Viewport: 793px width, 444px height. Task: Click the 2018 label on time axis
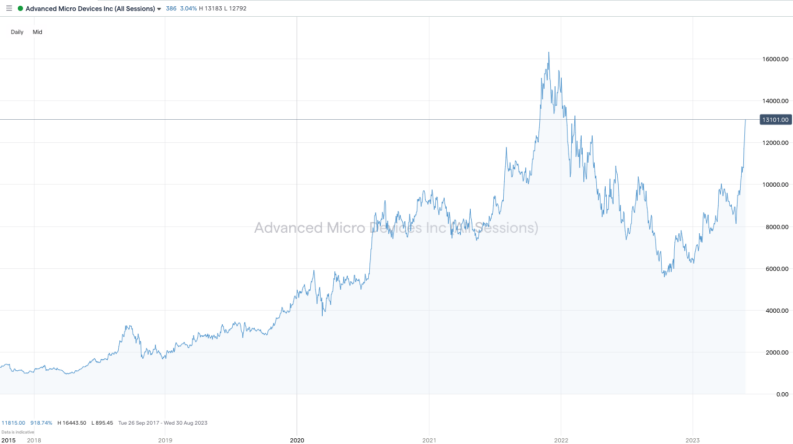[x=34, y=439]
